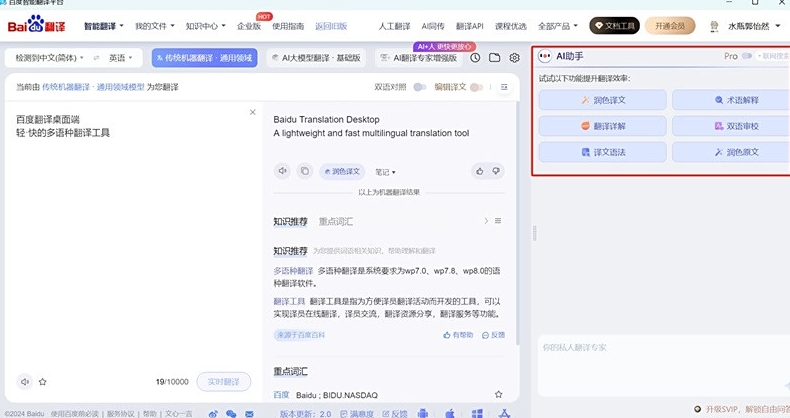Image resolution: width=790 pixels, height=418 pixels.
Task: Click 双语审校 in AI助手 panel
Action: tap(731, 126)
